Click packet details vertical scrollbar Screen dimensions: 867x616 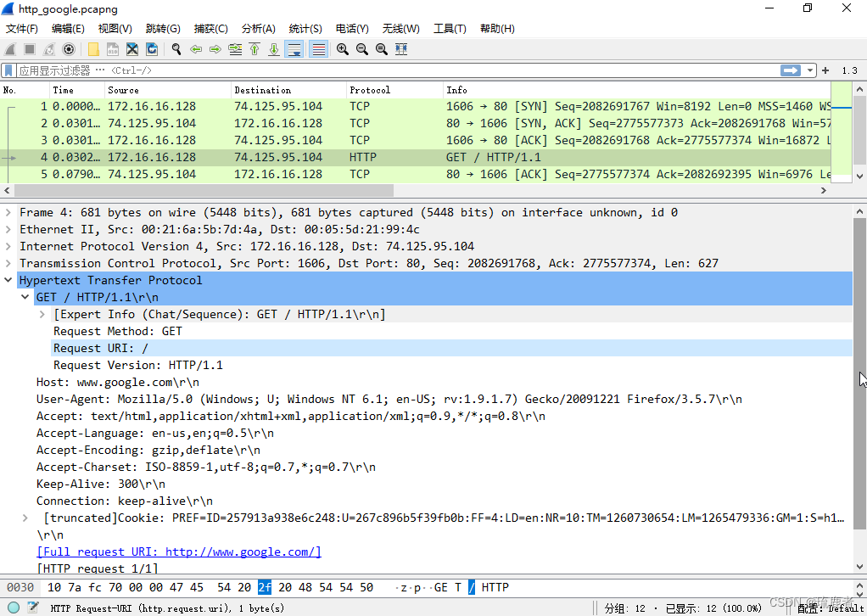[x=859, y=373]
